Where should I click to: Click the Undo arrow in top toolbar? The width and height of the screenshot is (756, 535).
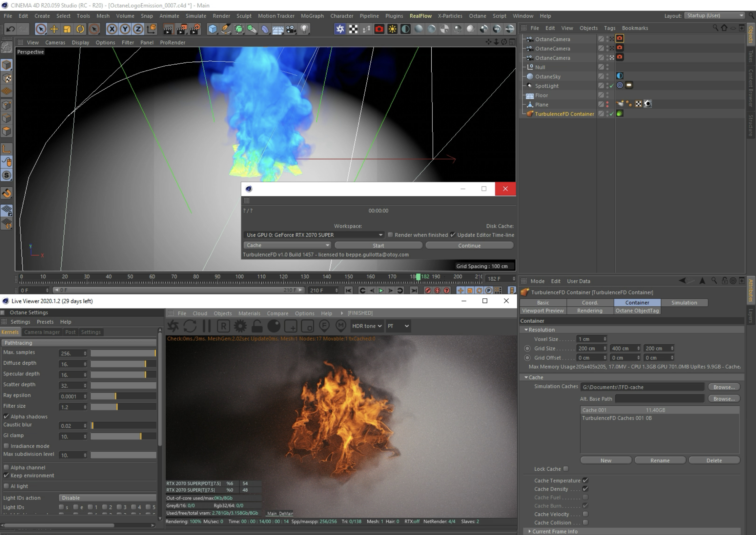point(10,29)
